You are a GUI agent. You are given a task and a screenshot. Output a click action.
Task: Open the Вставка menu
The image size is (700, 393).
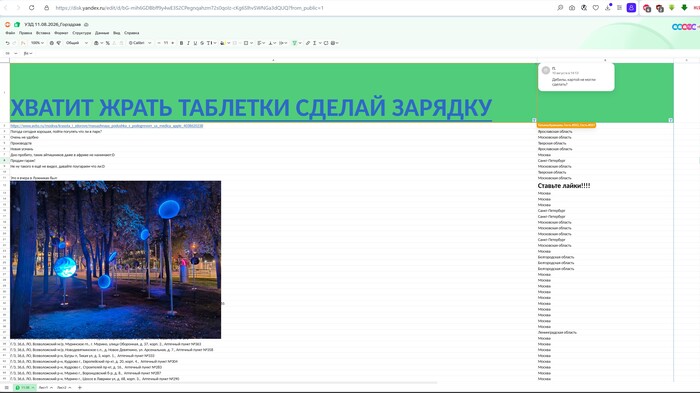tap(43, 33)
